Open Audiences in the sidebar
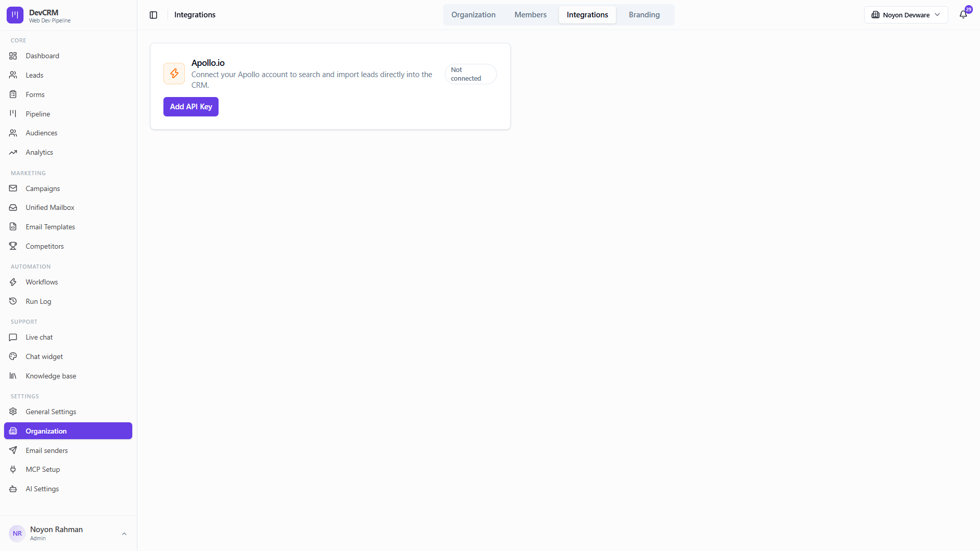 (68, 133)
